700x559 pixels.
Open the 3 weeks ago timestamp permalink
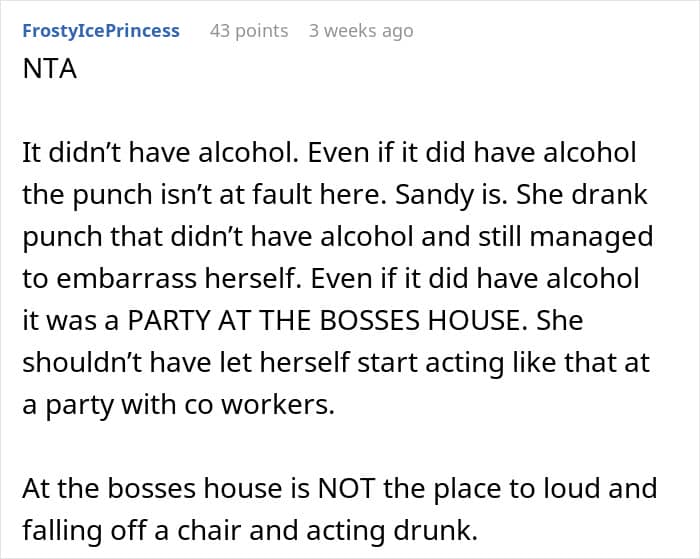[361, 31]
